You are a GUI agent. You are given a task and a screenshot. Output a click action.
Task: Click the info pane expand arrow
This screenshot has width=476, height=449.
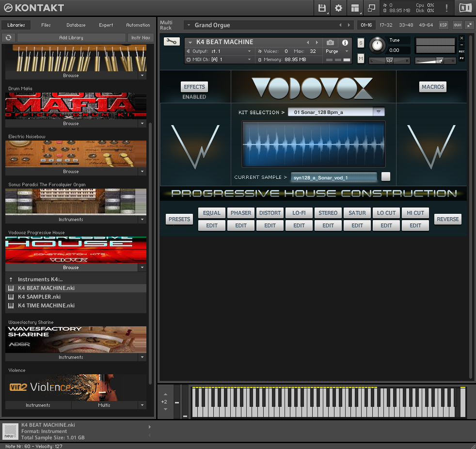[x=149, y=427]
